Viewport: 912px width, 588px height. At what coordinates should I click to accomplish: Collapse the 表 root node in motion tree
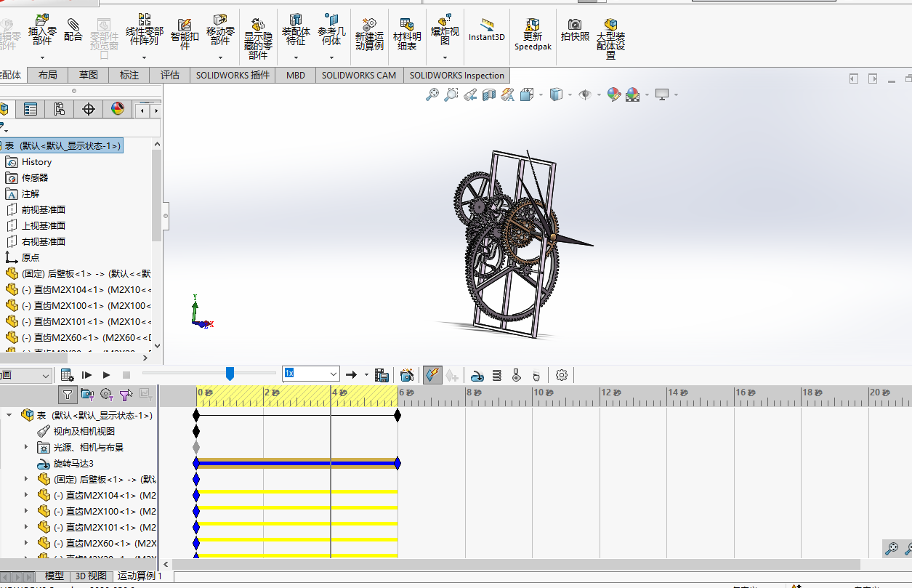coord(9,416)
